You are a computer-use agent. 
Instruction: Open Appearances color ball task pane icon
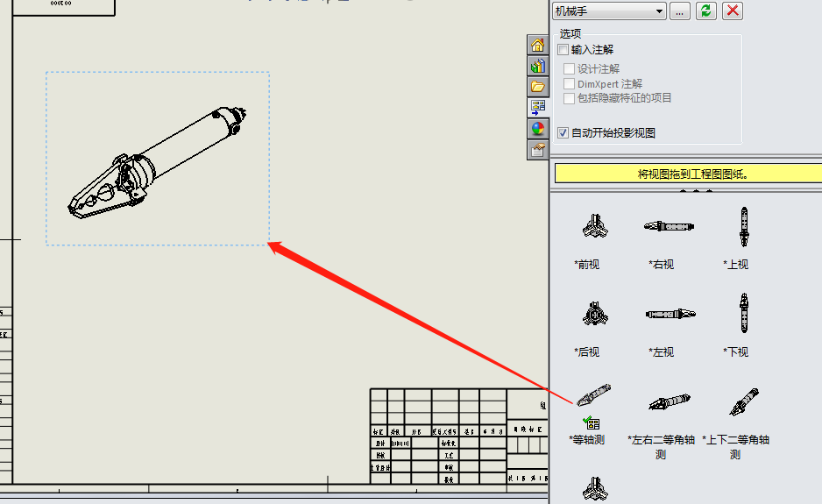[x=537, y=129]
